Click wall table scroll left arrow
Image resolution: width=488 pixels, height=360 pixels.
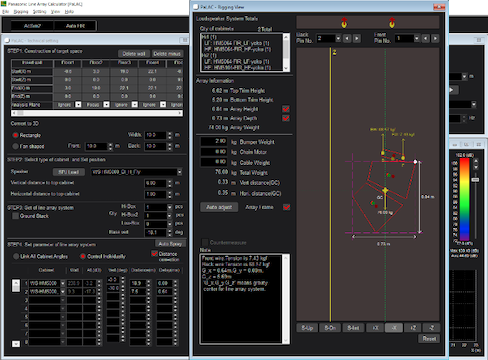(13, 113)
